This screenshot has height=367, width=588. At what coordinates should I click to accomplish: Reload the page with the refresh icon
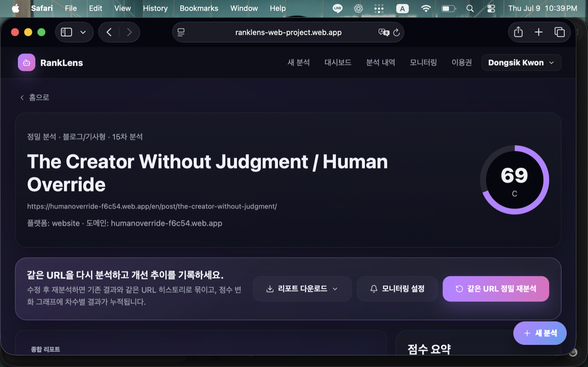[x=396, y=33]
